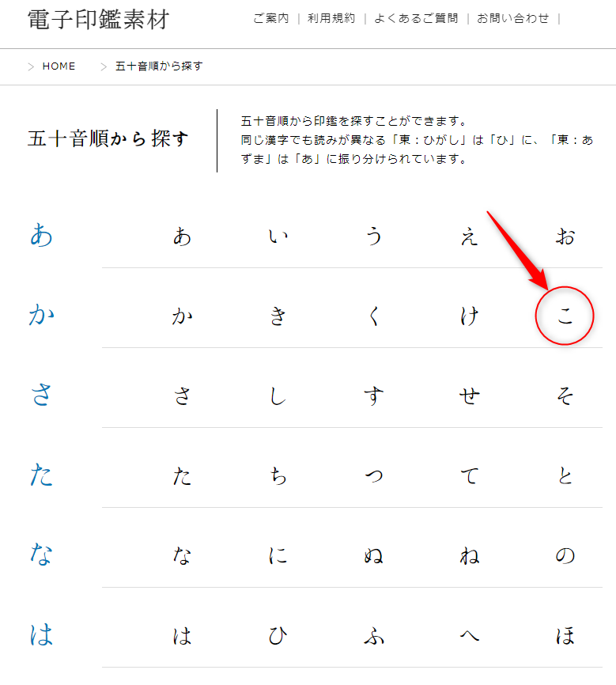This screenshot has height=685, width=616.
Task: Choose the black な kana link
Action: [182, 556]
